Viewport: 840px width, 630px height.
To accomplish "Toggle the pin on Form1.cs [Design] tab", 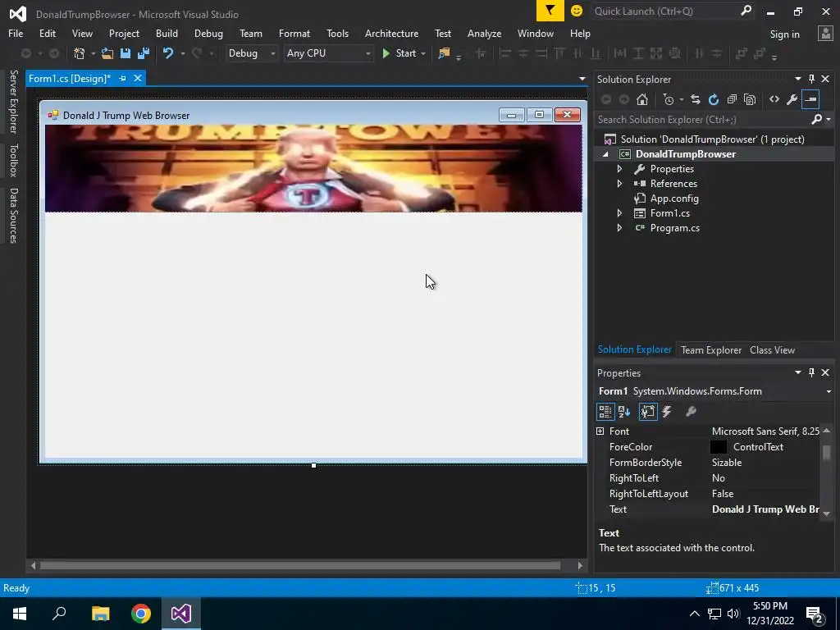I will pyautogui.click(x=123, y=78).
